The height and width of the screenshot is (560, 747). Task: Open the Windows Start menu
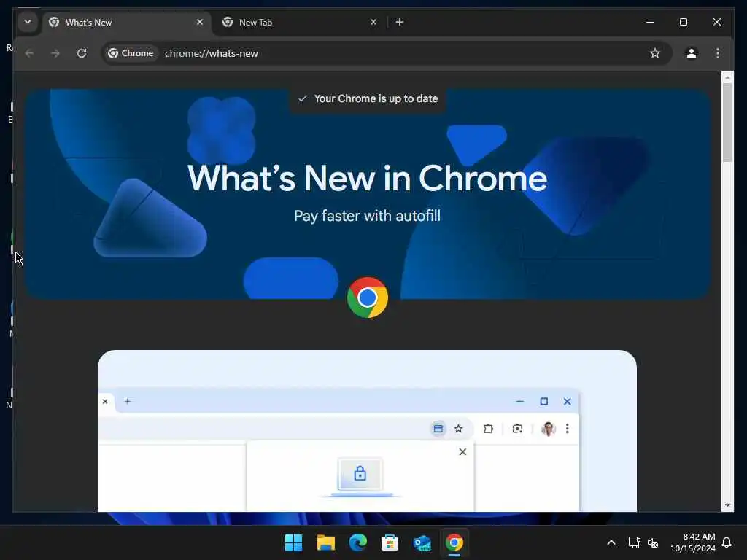(293, 542)
